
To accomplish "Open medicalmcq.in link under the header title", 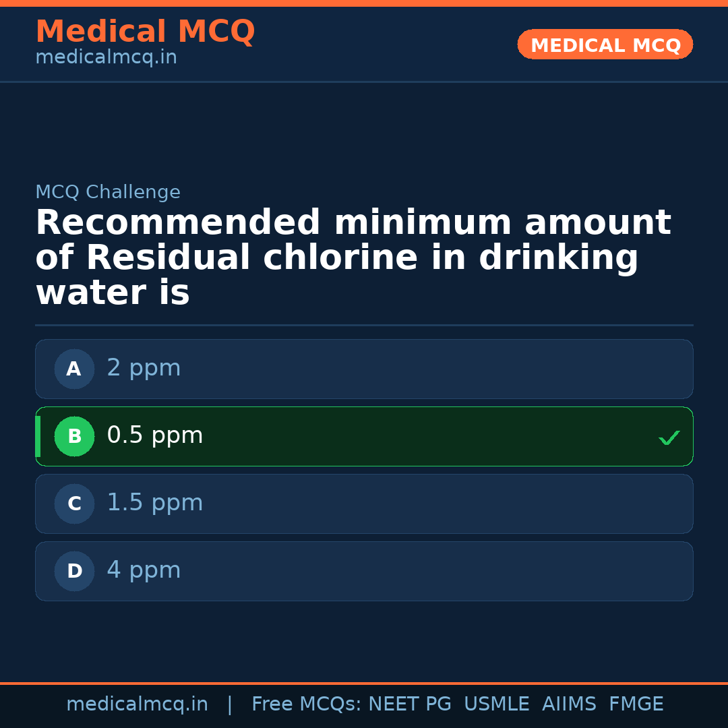I will tap(106, 58).
